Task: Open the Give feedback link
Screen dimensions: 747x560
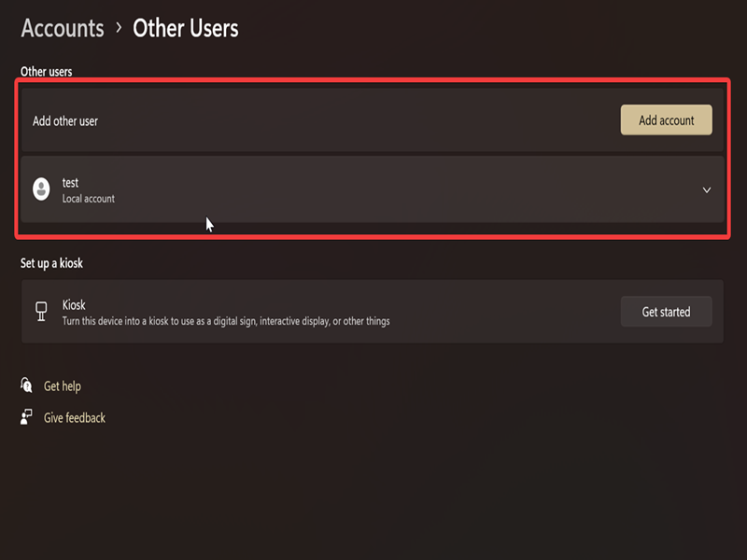Action: (x=75, y=417)
